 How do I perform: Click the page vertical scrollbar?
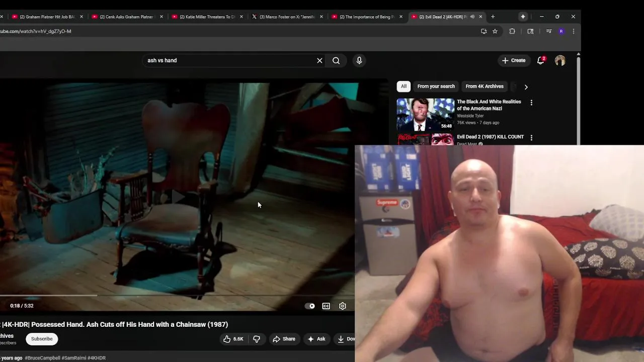click(x=579, y=101)
